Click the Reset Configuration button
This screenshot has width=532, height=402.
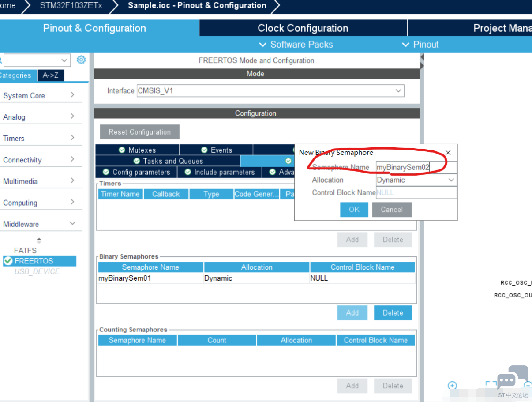139,132
